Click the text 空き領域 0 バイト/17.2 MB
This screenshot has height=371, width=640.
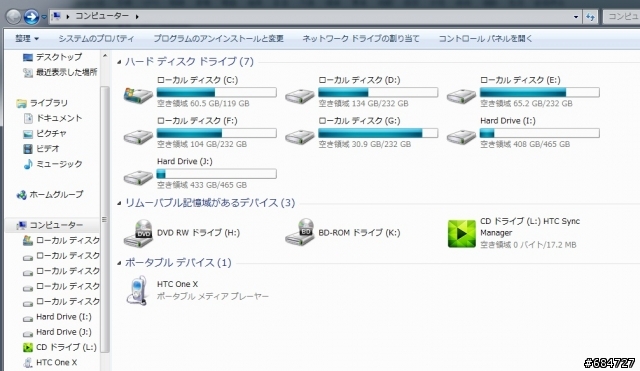tap(528, 245)
